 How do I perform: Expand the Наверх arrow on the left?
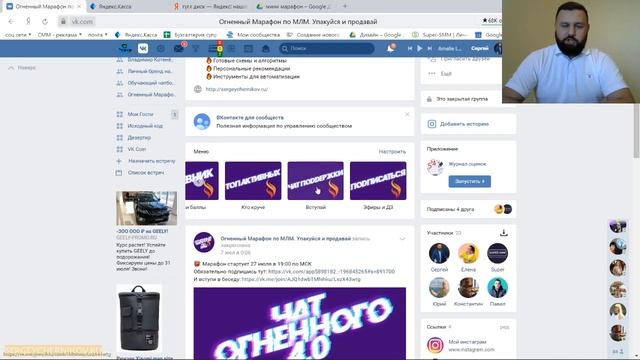pos(11,68)
